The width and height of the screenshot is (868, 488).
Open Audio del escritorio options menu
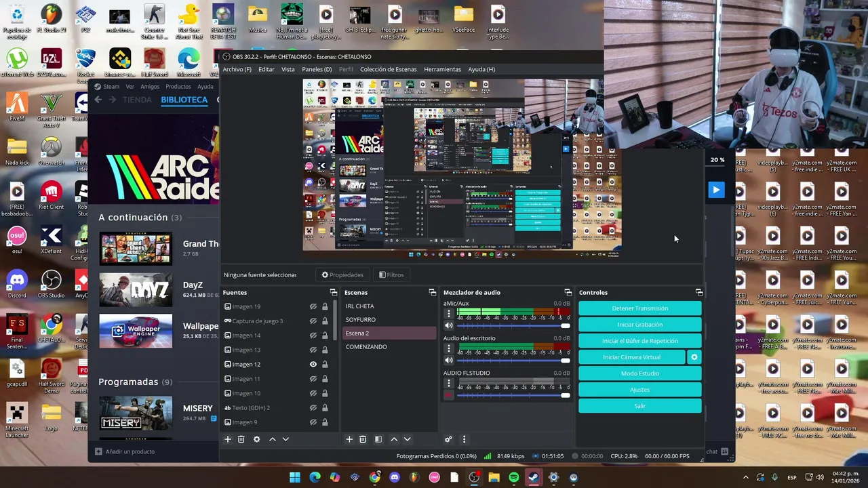click(448, 348)
